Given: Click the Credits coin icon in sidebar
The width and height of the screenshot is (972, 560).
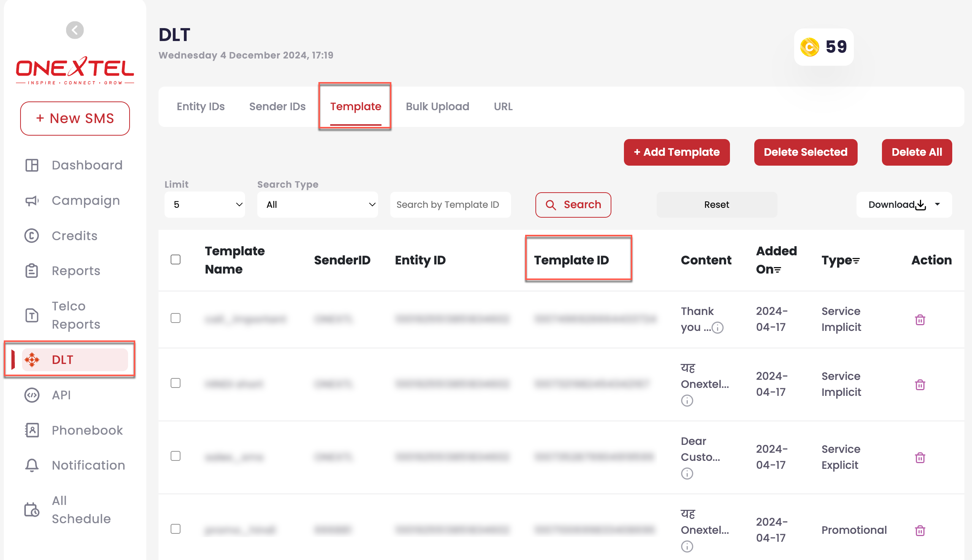Looking at the screenshot, I should [32, 236].
